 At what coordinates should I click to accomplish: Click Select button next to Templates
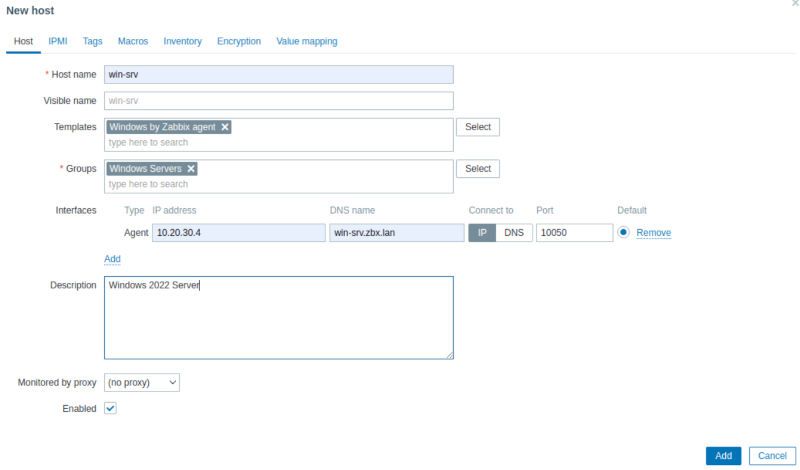coord(478,127)
